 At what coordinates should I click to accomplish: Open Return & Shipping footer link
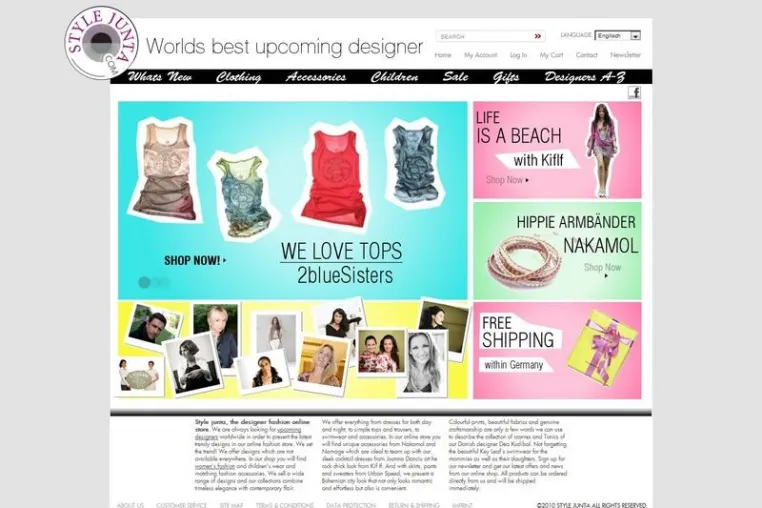414,505
